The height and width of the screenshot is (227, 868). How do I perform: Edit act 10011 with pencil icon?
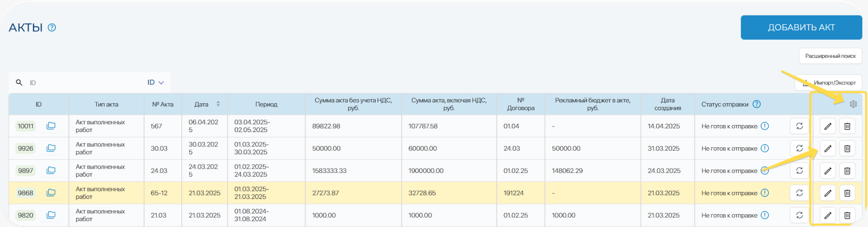[828, 126]
